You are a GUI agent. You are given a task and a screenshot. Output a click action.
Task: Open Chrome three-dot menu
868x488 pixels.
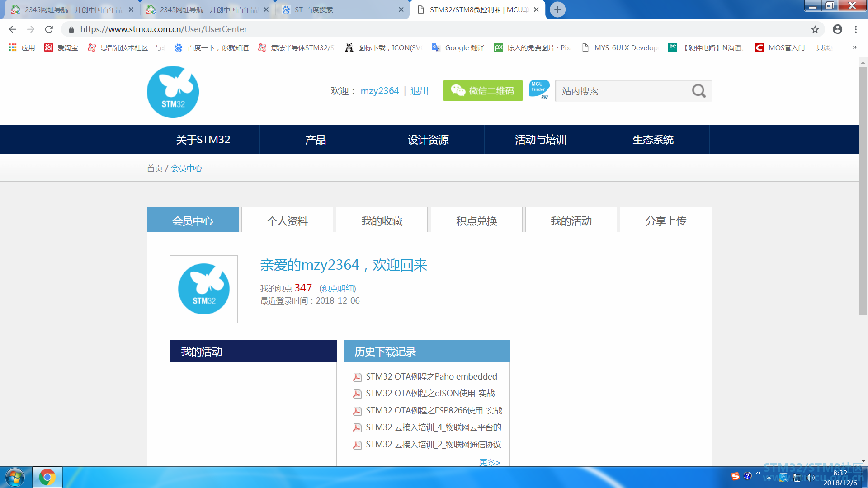(856, 29)
